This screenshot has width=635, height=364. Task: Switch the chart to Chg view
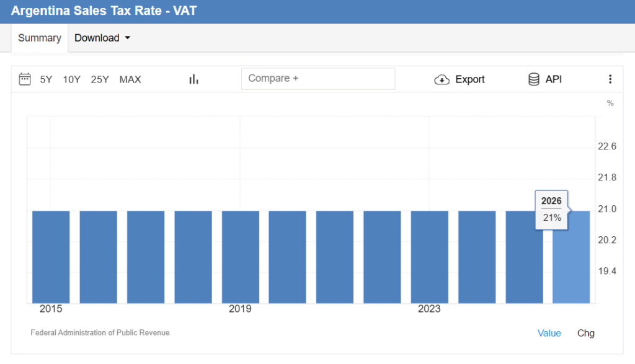(585, 333)
